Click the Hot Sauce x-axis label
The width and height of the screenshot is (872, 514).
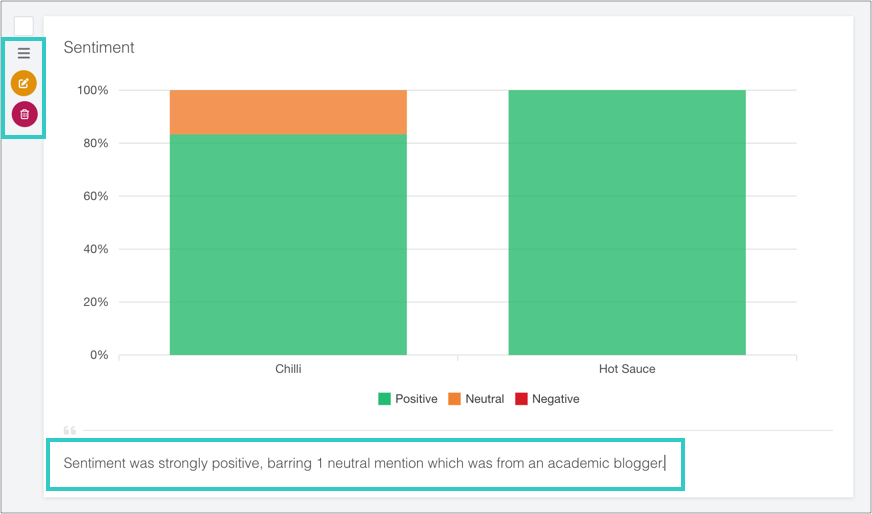(627, 369)
